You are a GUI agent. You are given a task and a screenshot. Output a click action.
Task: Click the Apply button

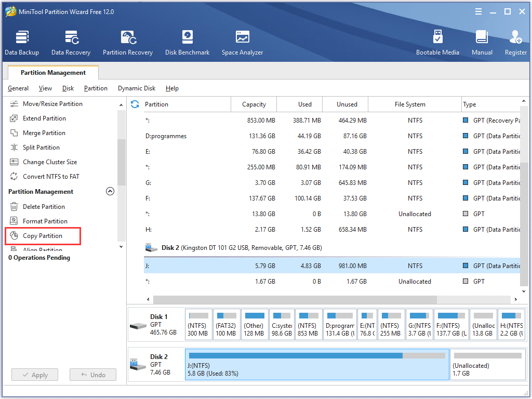click(35, 375)
